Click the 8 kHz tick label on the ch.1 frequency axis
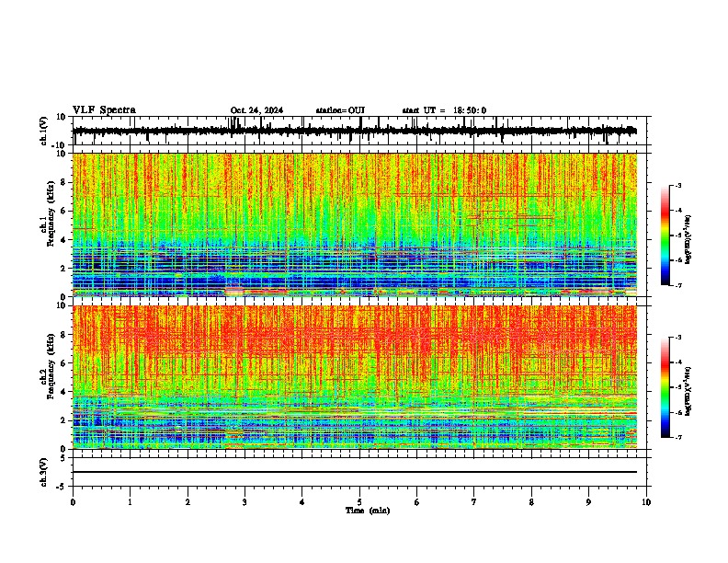 coord(63,182)
